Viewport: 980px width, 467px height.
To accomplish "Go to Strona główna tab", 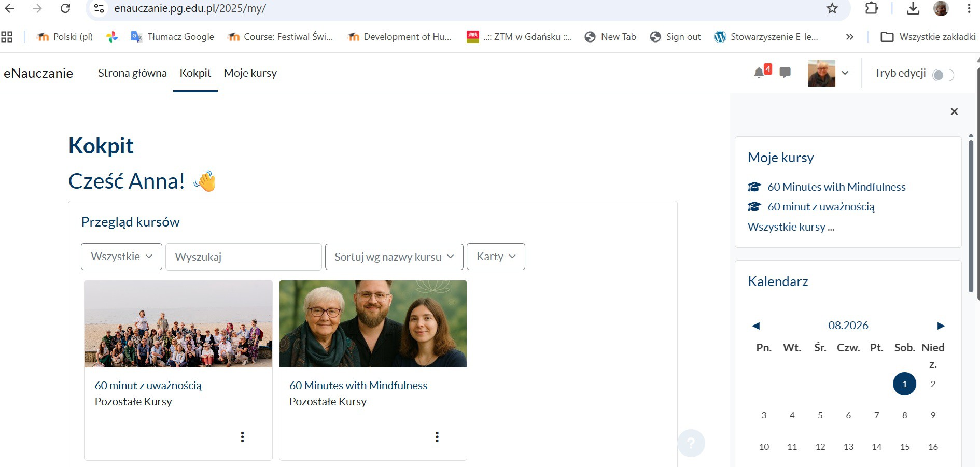I will pos(132,73).
